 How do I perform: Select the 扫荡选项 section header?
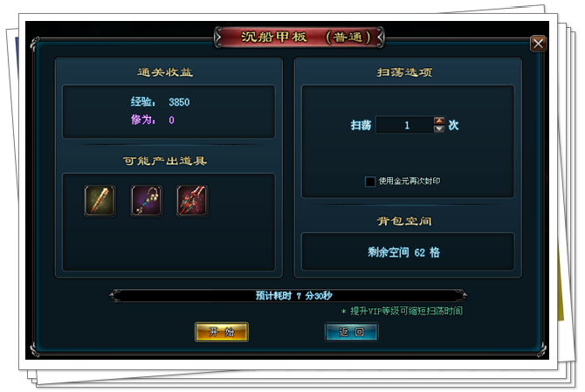point(404,72)
